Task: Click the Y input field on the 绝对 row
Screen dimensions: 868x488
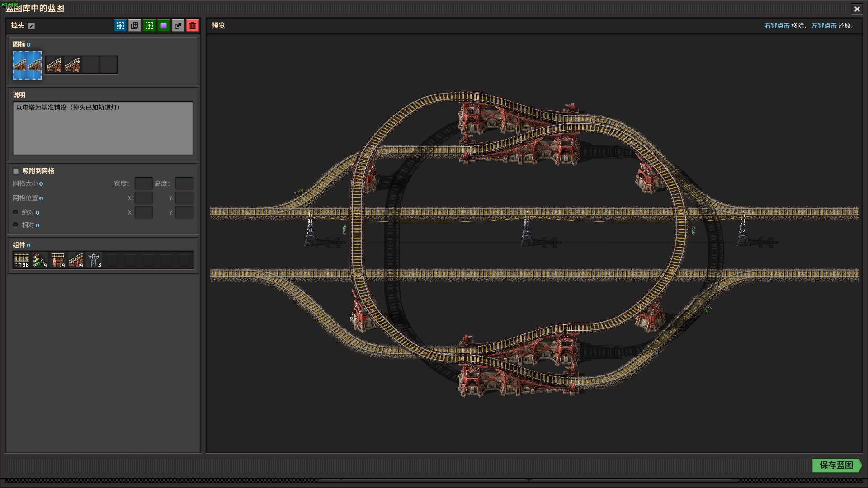Action: coord(184,212)
